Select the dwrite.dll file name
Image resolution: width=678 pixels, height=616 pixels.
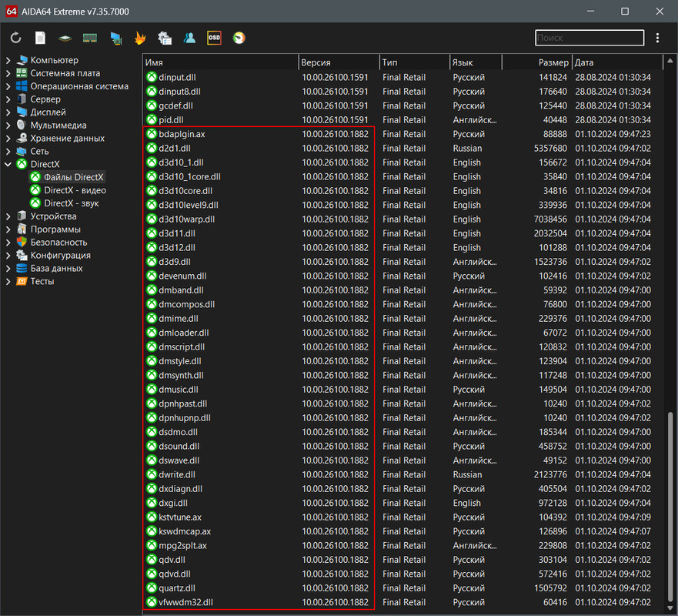click(177, 474)
